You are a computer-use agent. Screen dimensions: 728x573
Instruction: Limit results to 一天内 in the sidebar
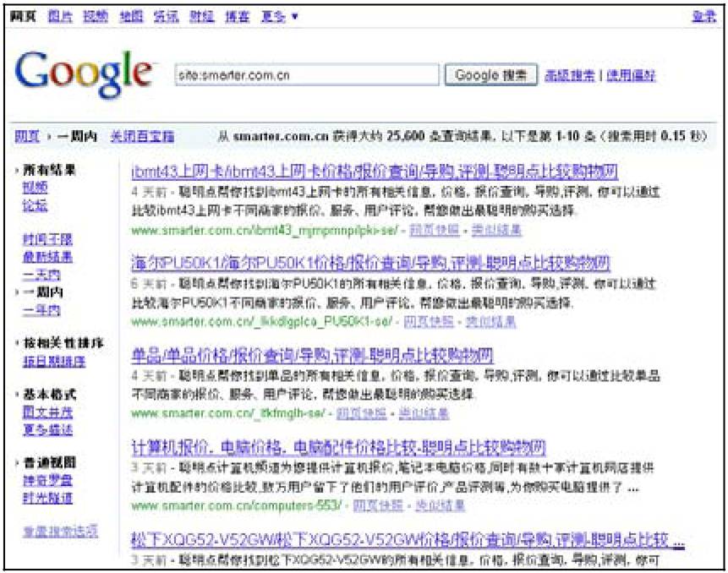point(41,275)
